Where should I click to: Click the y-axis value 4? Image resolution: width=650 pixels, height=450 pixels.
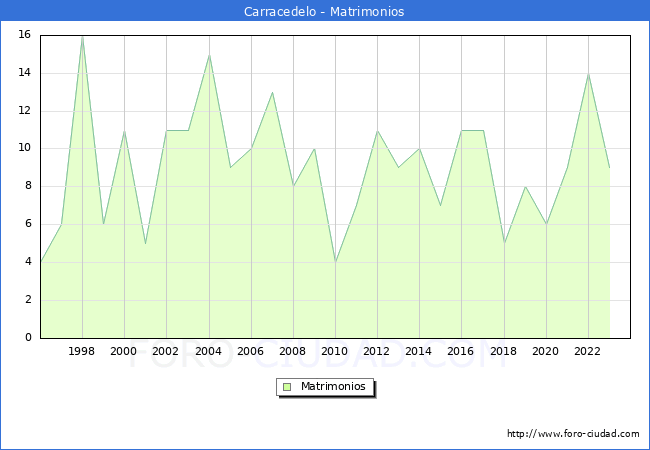click(28, 261)
